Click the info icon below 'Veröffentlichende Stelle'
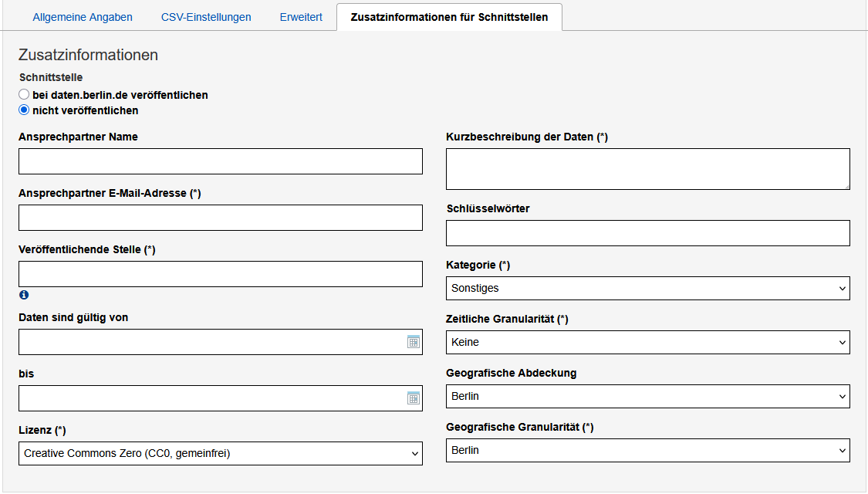868x494 pixels. pyautogui.click(x=24, y=295)
